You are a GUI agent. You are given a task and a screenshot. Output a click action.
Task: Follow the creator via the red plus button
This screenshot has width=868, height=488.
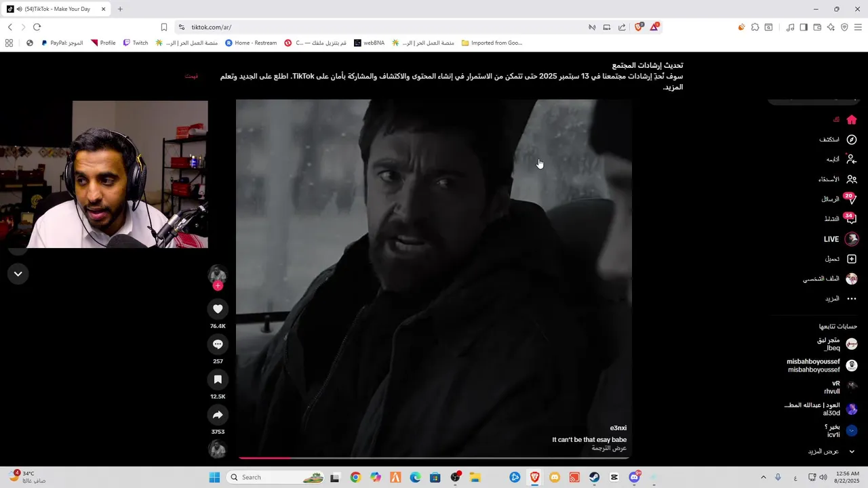218,286
